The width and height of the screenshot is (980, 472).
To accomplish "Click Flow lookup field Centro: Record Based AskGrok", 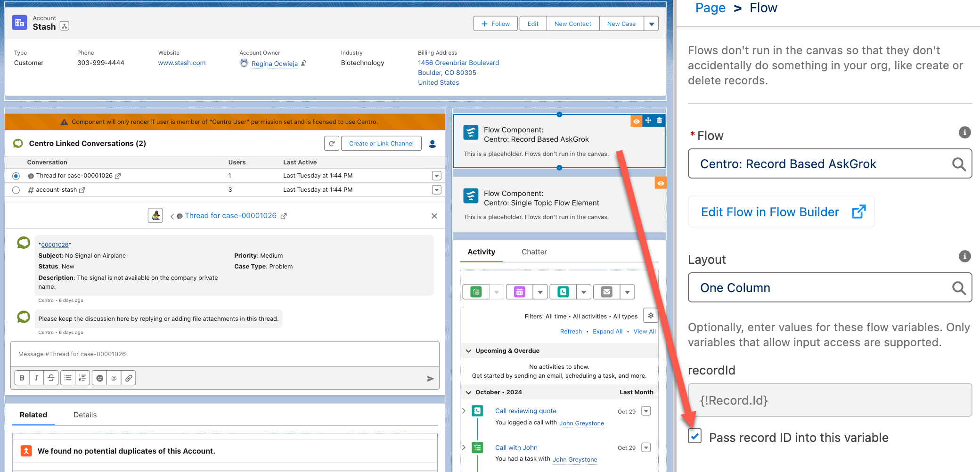I will tap(830, 163).
